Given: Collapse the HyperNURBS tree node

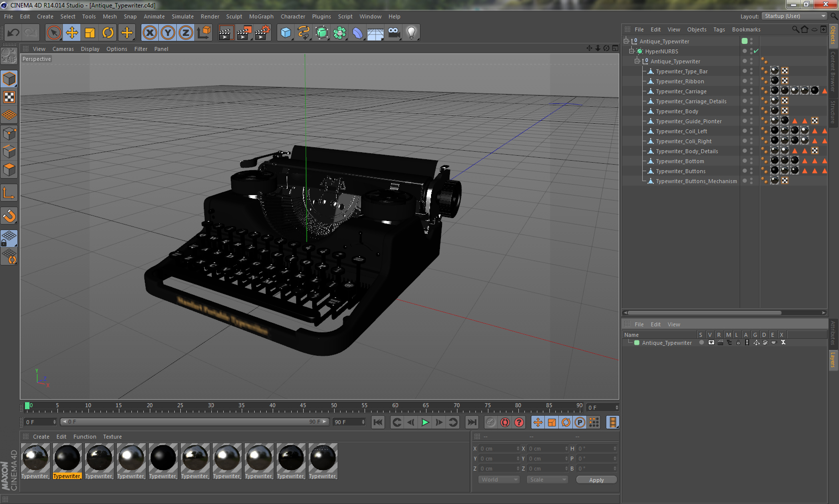Looking at the screenshot, I should point(631,51).
